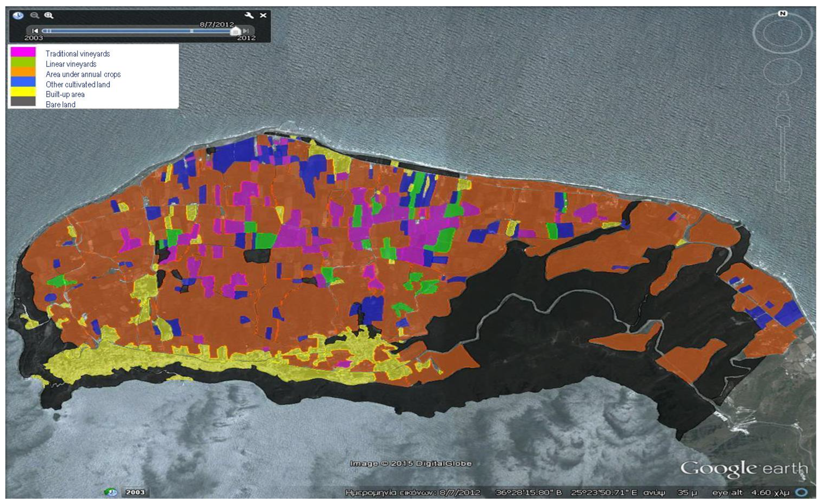
Task: Click the zoom in magnifier in time panel
Action: [x=49, y=15]
